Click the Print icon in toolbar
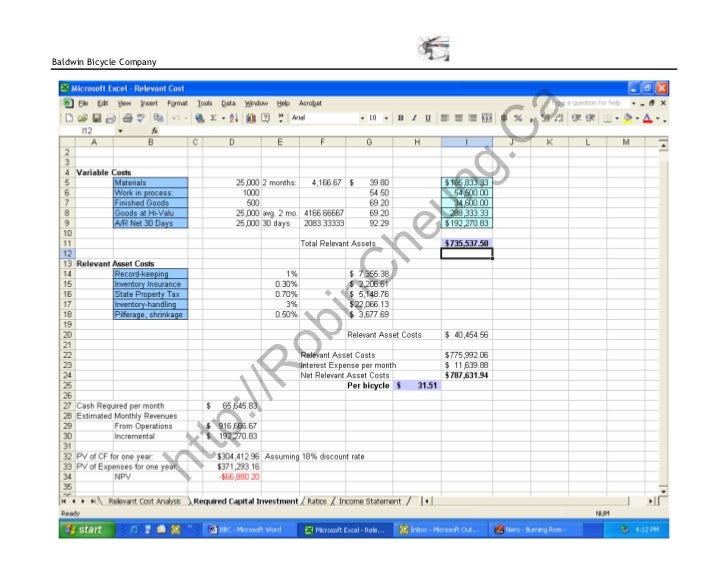This screenshot has width=728, height=563. click(x=128, y=118)
